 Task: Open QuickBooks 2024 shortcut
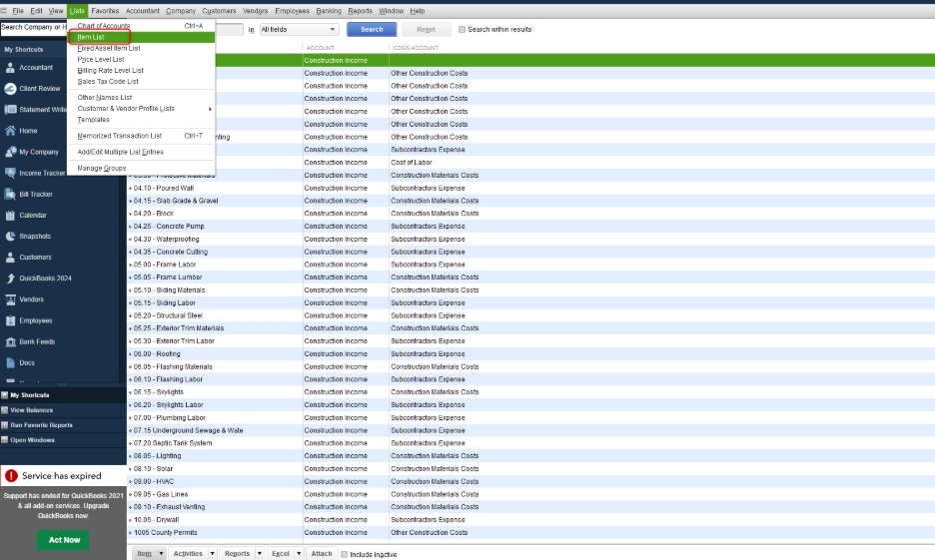click(38, 279)
